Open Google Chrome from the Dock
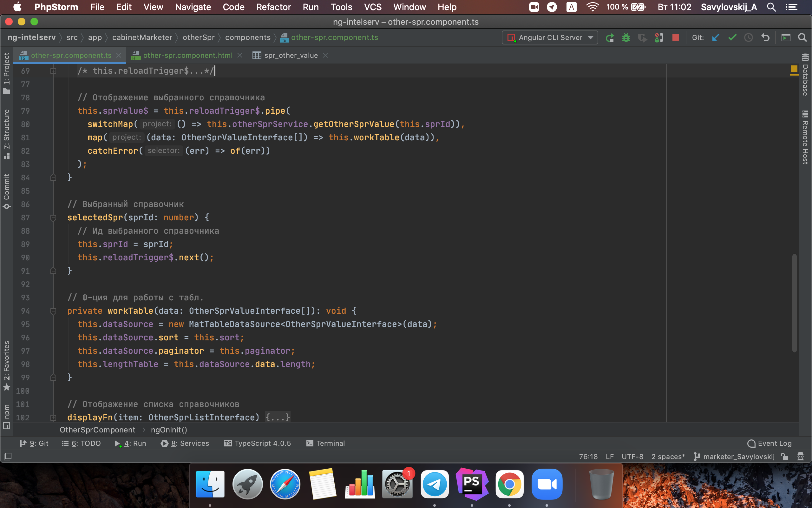This screenshot has width=812, height=508. [509, 484]
